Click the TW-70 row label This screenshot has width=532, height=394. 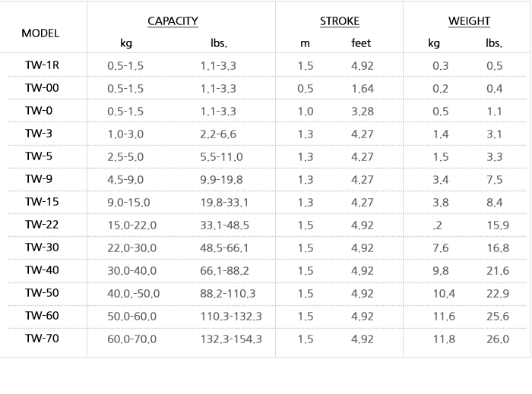tap(42, 339)
